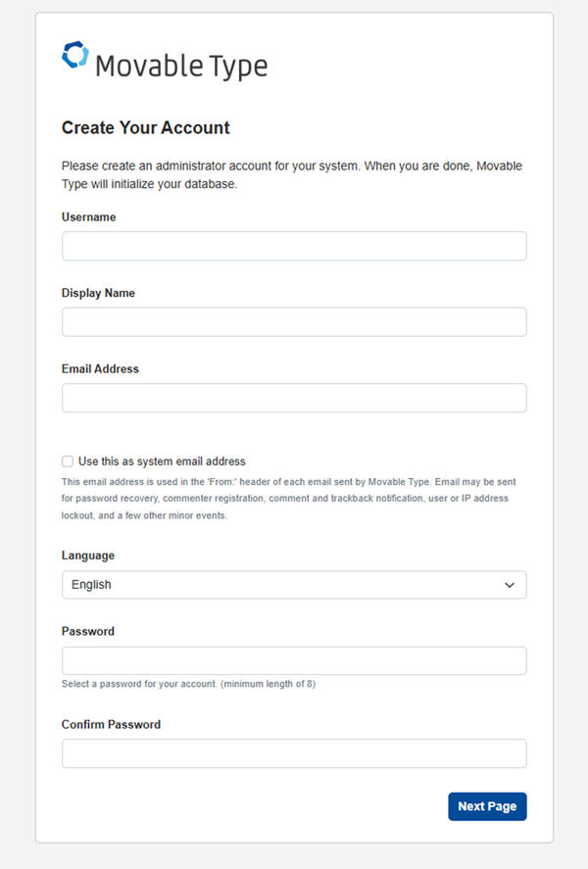Click the Language label above the dropdown
The image size is (588, 869).
(x=88, y=555)
